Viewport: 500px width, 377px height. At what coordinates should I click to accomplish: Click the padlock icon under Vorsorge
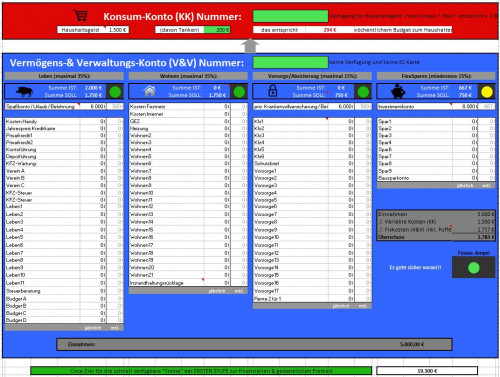point(273,91)
